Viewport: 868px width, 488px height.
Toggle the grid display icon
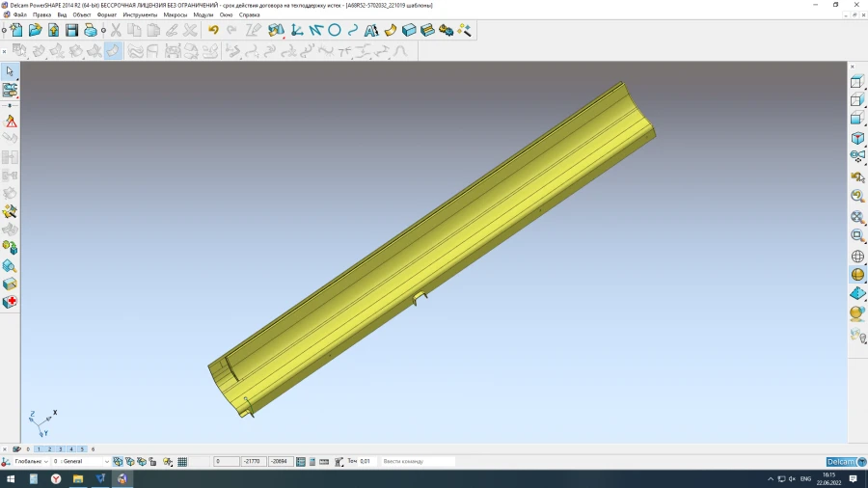[182, 462]
